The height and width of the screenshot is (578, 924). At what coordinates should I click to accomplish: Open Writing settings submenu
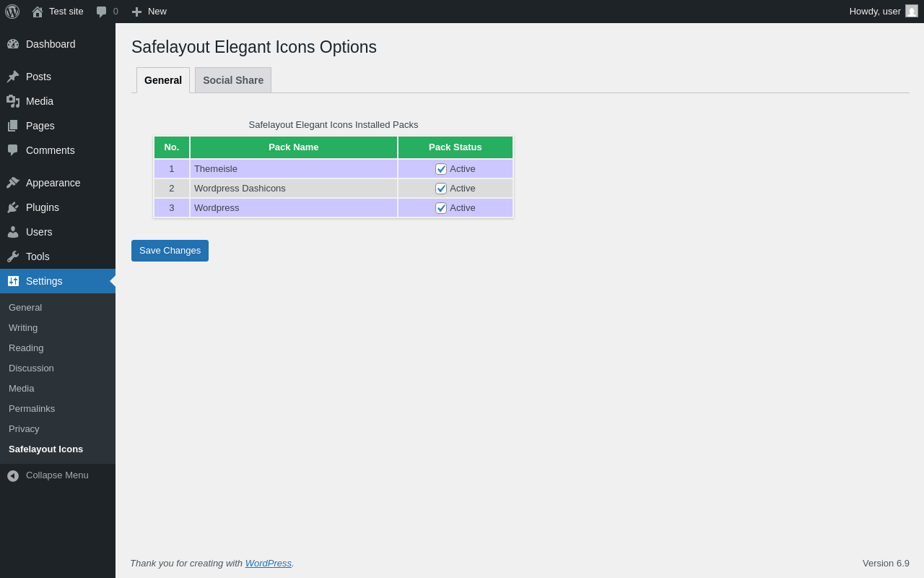[x=23, y=328]
